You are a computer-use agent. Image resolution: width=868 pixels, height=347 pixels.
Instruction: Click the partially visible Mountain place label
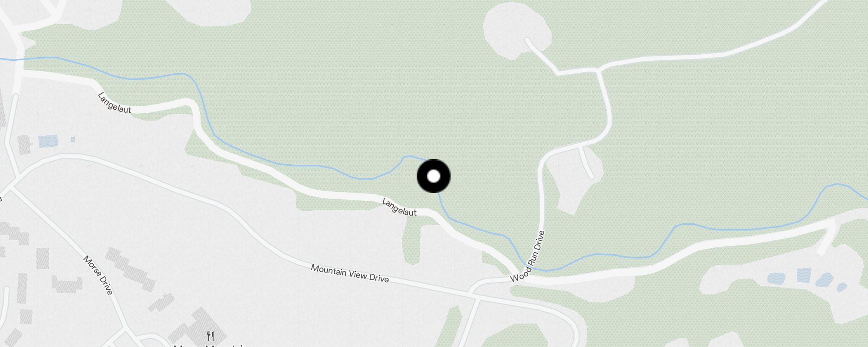pyautogui.click(x=210, y=346)
